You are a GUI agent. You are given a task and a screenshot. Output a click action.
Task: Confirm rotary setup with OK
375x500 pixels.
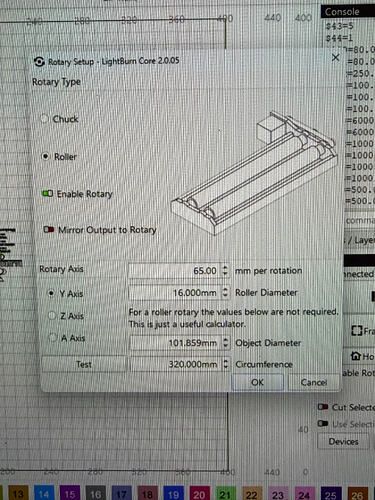257,382
